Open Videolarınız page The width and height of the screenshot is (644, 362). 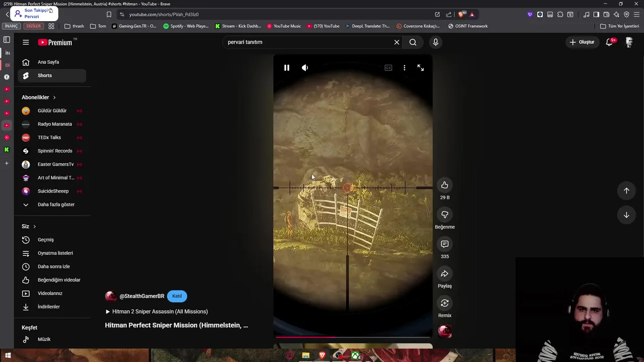pyautogui.click(x=52, y=293)
